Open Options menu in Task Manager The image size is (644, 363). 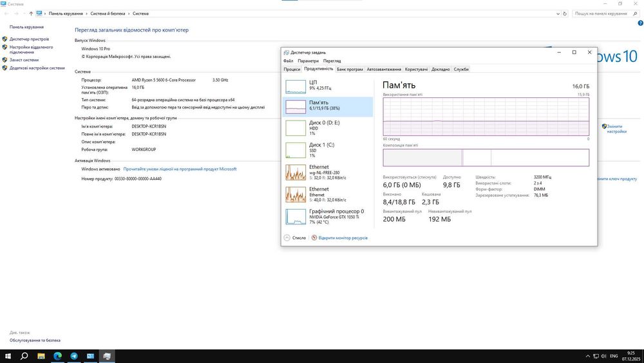[308, 61]
